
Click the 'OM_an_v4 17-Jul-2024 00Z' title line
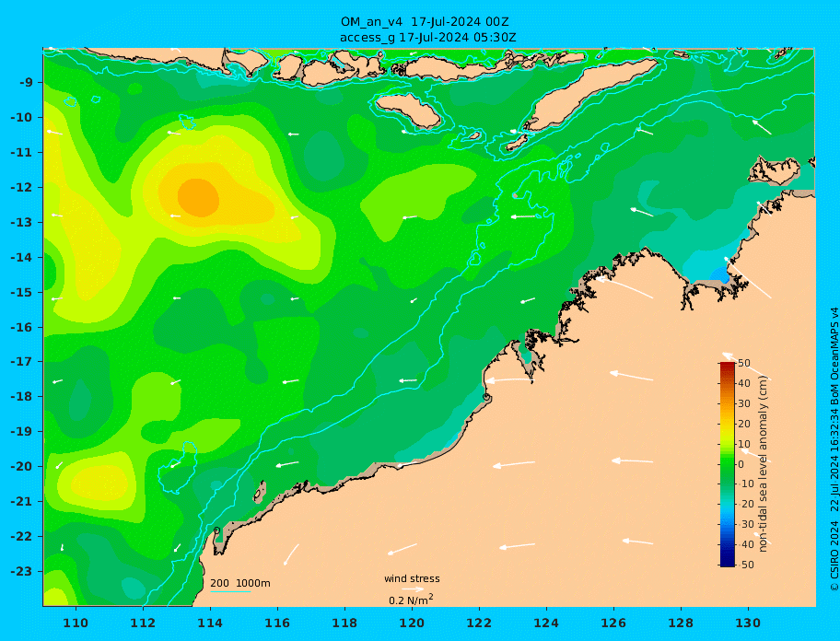click(x=425, y=22)
